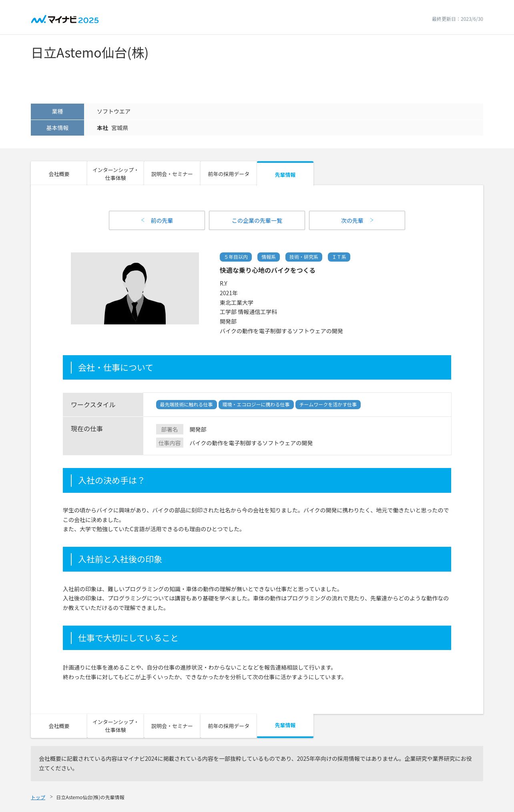
Task: Open the top 前年の採用データ tab
Action: coord(228,174)
